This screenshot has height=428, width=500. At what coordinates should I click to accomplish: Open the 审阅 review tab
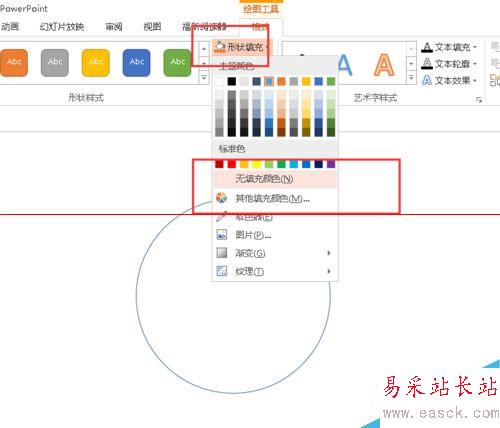point(114,27)
